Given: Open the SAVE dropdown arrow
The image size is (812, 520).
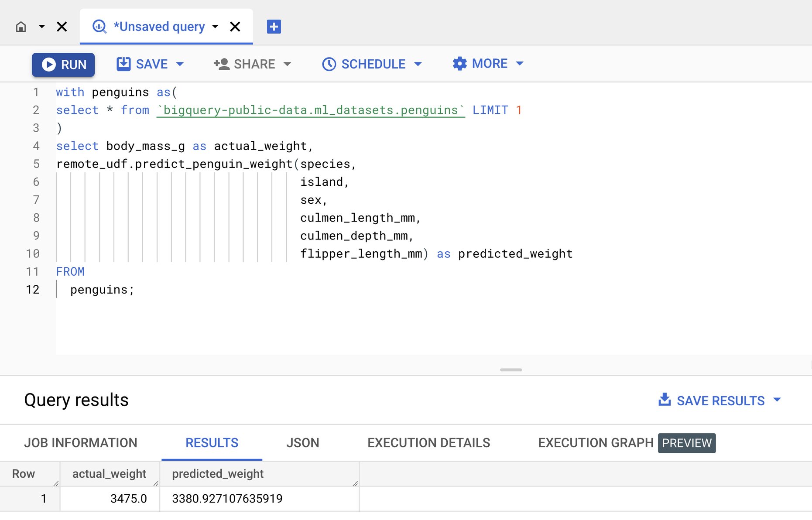Looking at the screenshot, I should tap(180, 64).
